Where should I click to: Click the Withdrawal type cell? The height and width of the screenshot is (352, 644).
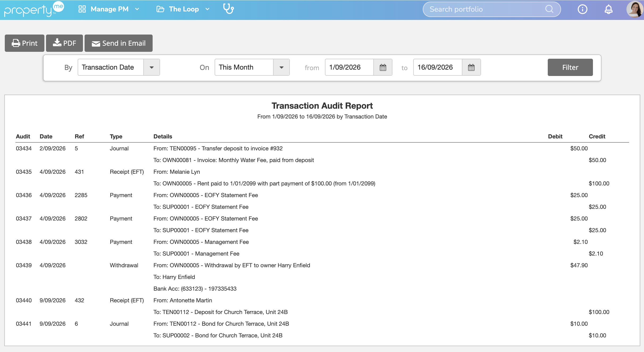point(124,265)
